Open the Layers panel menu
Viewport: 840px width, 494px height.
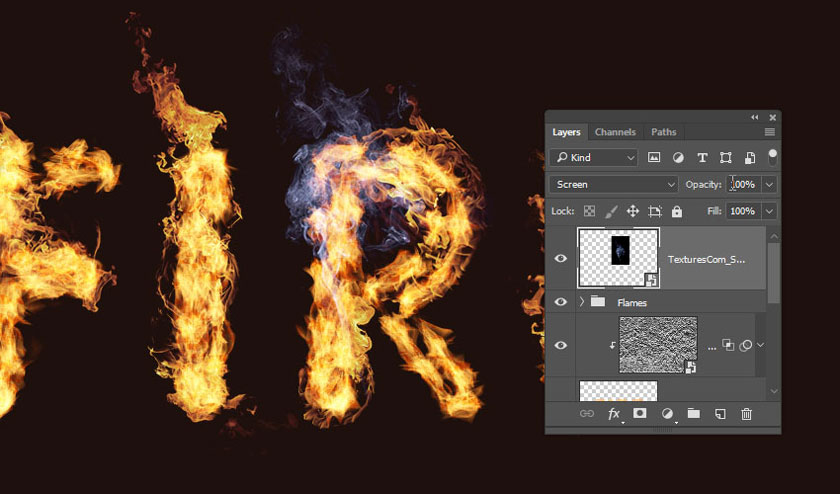pyautogui.click(x=770, y=132)
